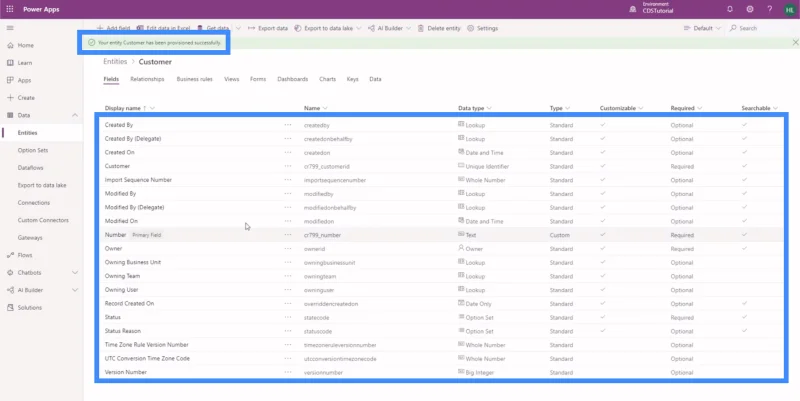The height and width of the screenshot is (401, 800).
Task: Open entity Settings in command bar
Action: point(483,28)
